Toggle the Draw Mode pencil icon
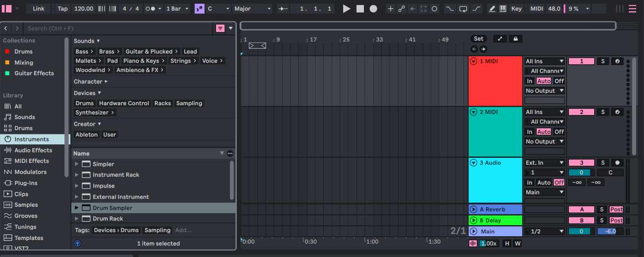This screenshot has width=644, height=257. click(x=492, y=9)
